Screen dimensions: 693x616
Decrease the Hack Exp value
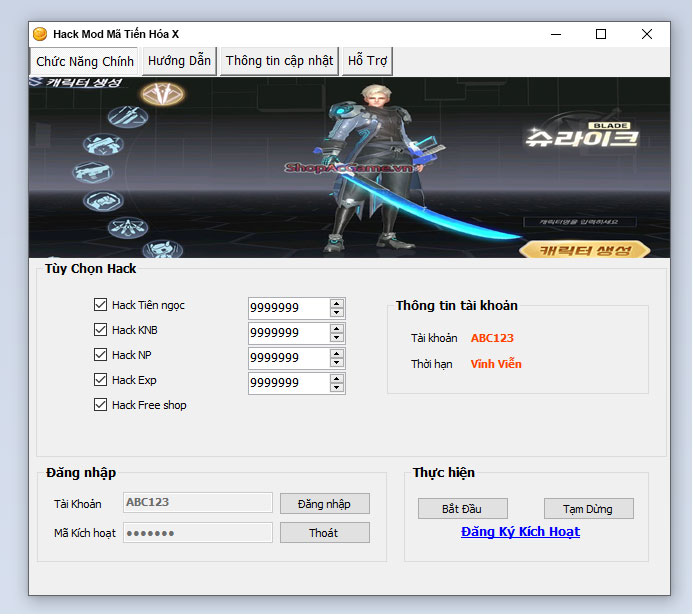(x=337, y=388)
